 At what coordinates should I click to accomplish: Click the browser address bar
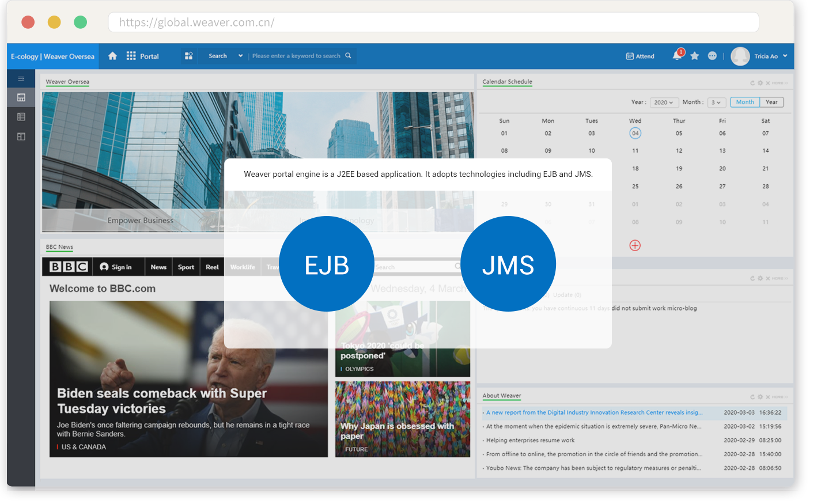click(x=433, y=22)
